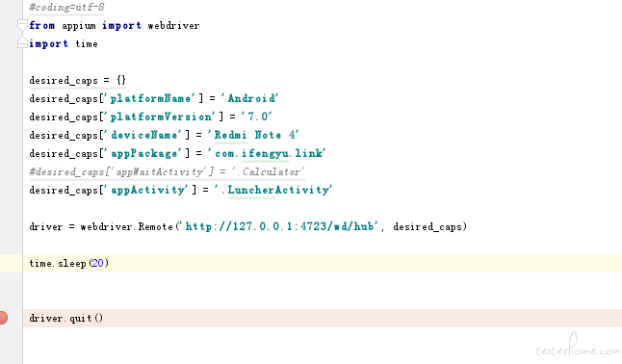Click 'time.sleep' on the highlighted line
622x364 pixels.
[58, 263]
